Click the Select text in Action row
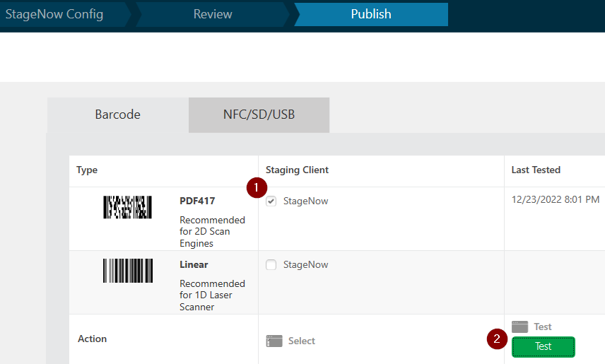Image resolution: width=605 pixels, height=364 pixels. (x=302, y=341)
